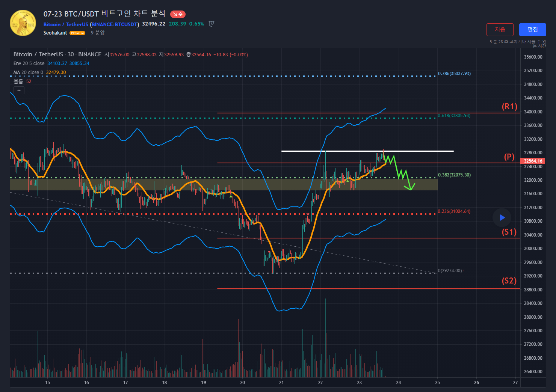Click the red (R1) resistance label

click(509, 107)
